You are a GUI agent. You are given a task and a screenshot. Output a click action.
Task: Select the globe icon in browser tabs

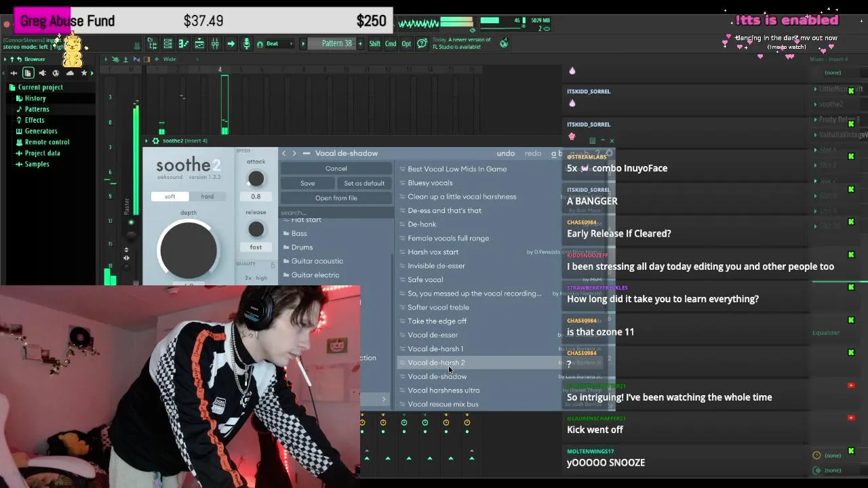pyautogui.click(x=56, y=73)
